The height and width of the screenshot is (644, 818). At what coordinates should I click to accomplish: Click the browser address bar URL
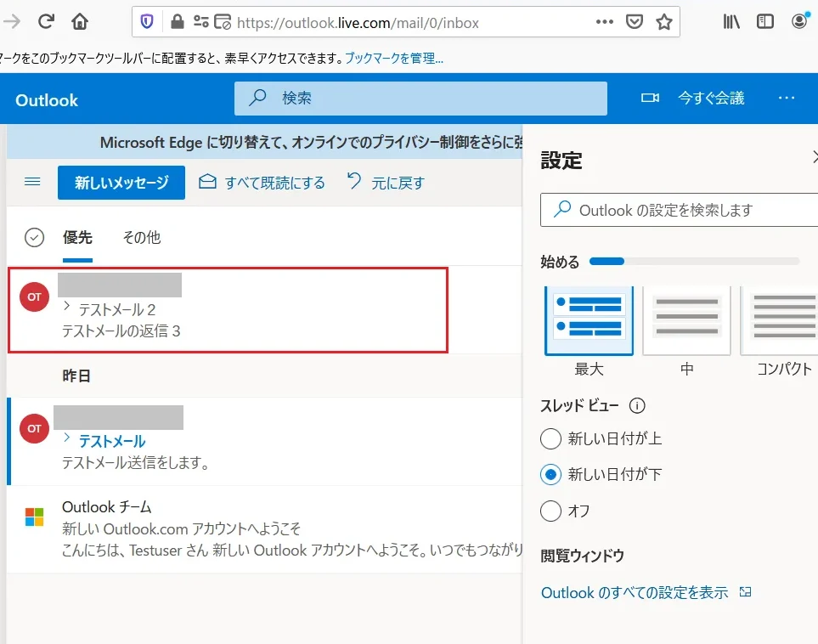(x=358, y=22)
